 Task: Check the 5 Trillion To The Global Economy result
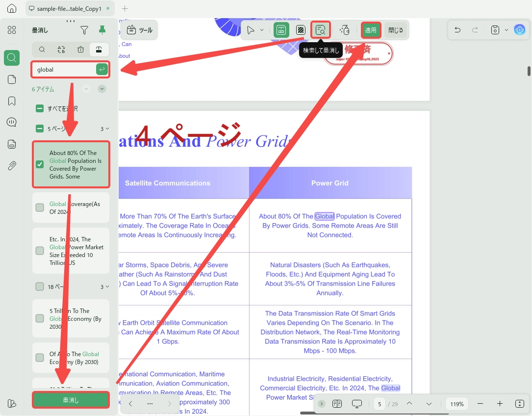pos(40,318)
